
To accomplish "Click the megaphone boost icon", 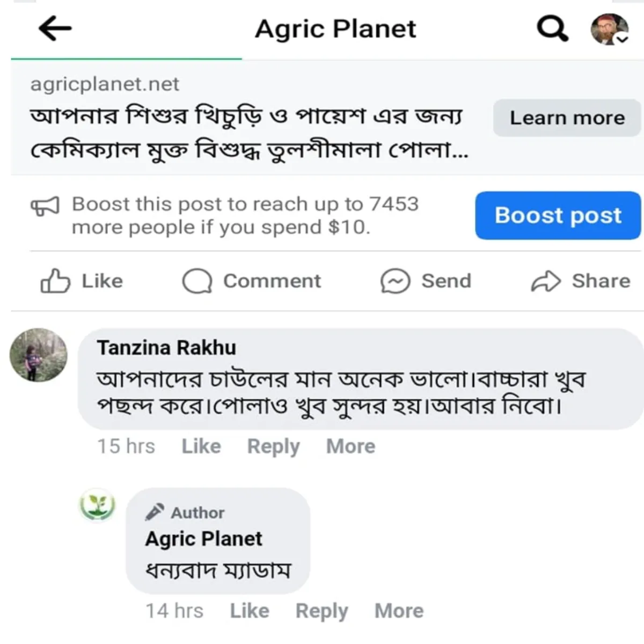I will pyautogui.click(x=45, y=206).
